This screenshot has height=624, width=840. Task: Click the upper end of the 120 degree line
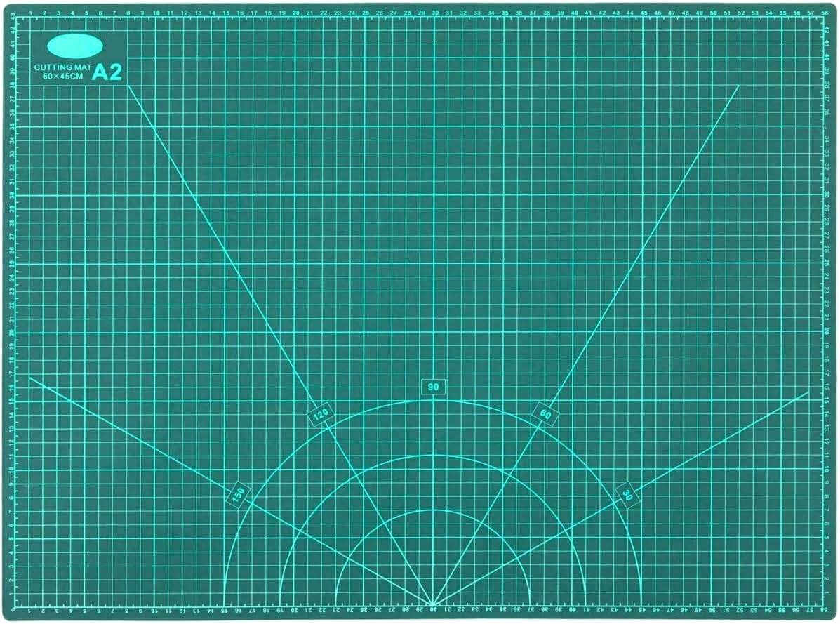coord(128,86)
